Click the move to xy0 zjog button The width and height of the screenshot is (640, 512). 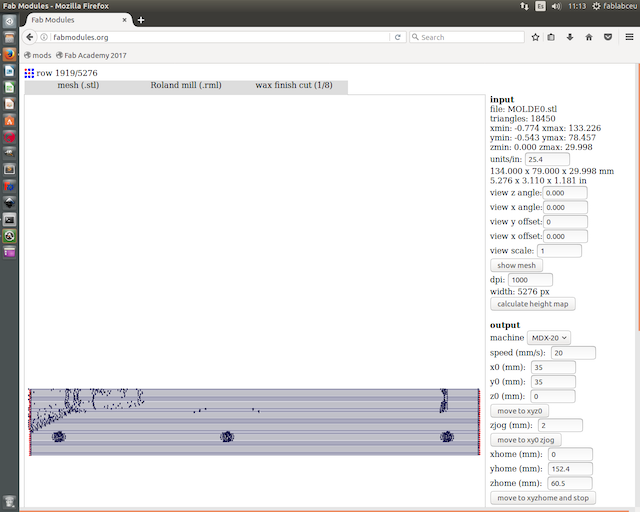526,440
